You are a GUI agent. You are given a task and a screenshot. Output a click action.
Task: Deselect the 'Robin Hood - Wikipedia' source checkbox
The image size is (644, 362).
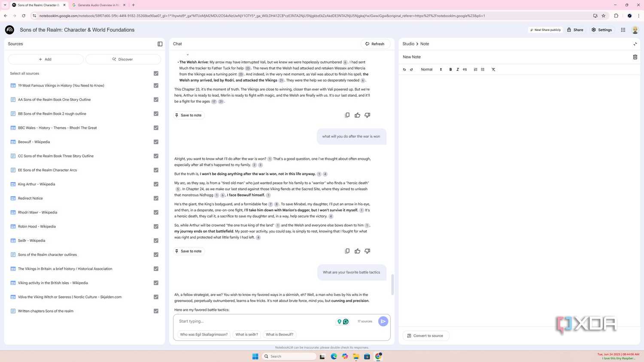(156, 226)
